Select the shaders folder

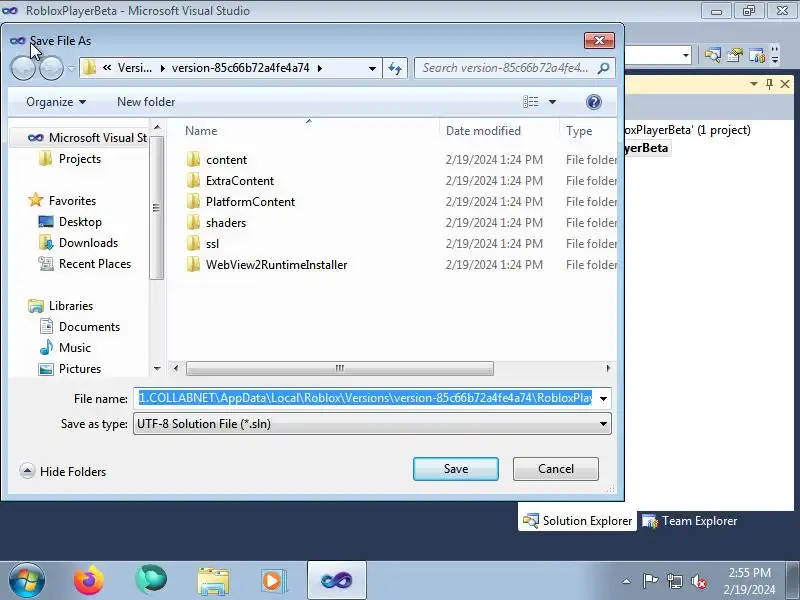click(226, 223)
